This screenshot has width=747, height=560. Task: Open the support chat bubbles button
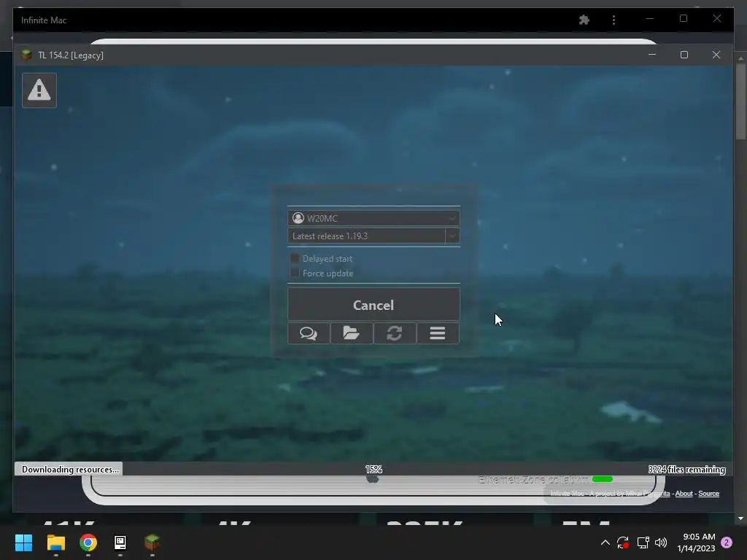(x=309, y=332)
